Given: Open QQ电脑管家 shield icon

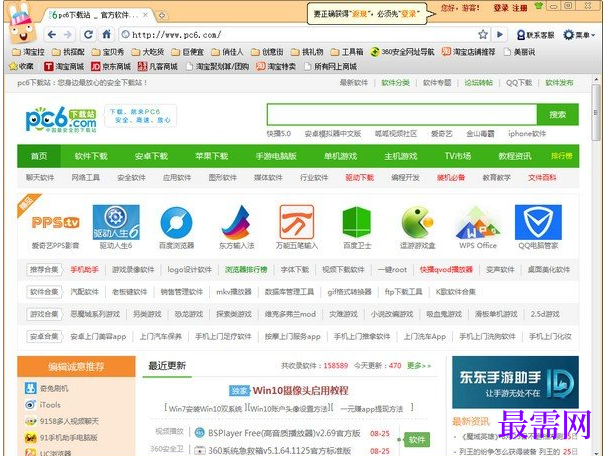Looking at the screenshot, I should point(538,222).
